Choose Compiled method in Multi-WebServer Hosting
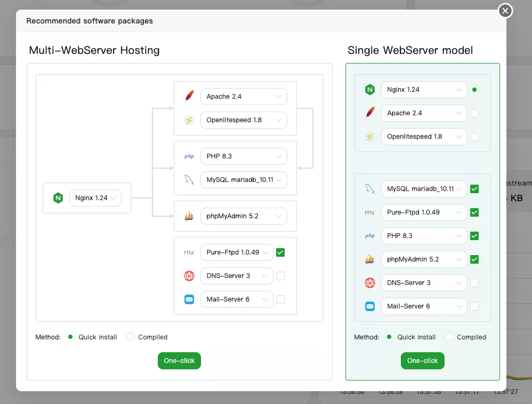 [130, 337]
